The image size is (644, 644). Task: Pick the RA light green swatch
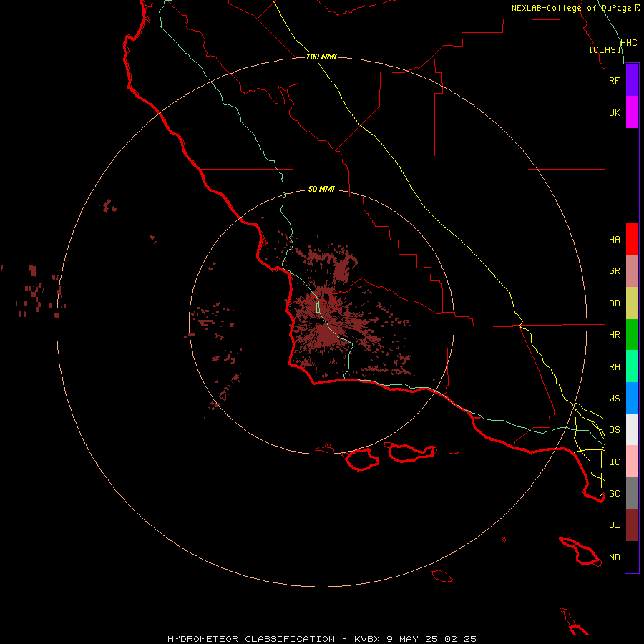(x=632, y=366)
